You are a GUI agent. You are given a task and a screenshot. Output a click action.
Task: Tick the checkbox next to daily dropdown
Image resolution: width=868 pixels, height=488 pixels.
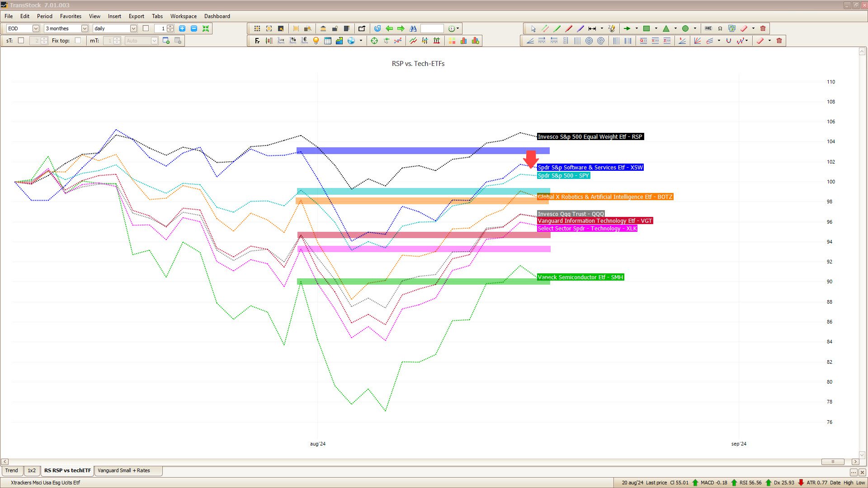pos(146,28)
